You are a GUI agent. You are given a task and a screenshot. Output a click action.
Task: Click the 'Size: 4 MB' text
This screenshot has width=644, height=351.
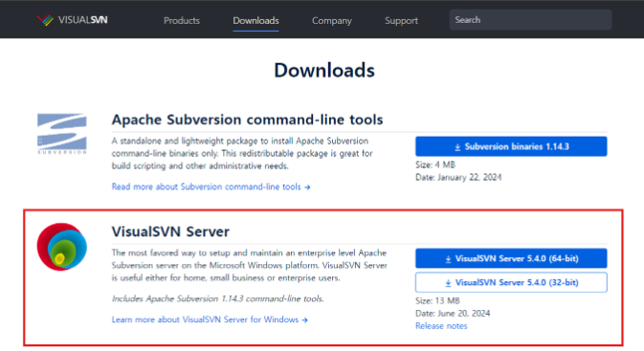pos(435,165)
